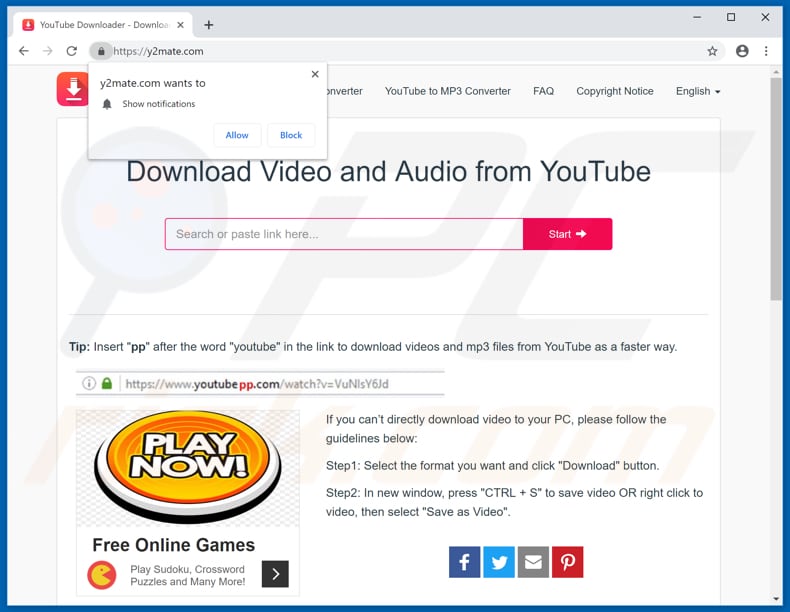
Task: Close the notification permission popup
Action: pos(315,74)
